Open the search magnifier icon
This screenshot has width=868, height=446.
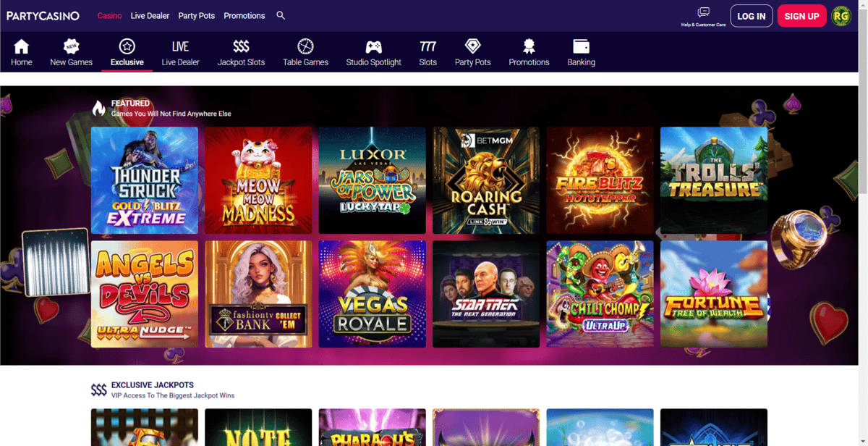[281, 15]
